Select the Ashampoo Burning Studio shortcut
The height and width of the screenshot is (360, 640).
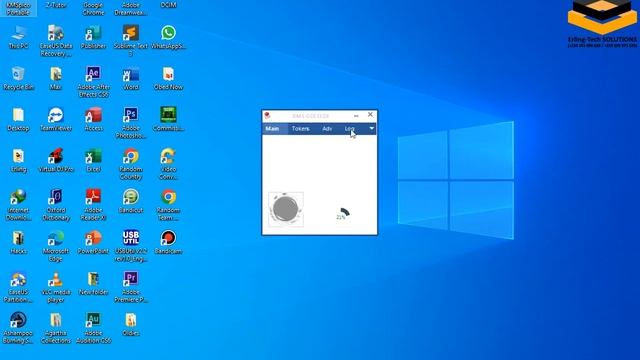(x=18, y=329)
